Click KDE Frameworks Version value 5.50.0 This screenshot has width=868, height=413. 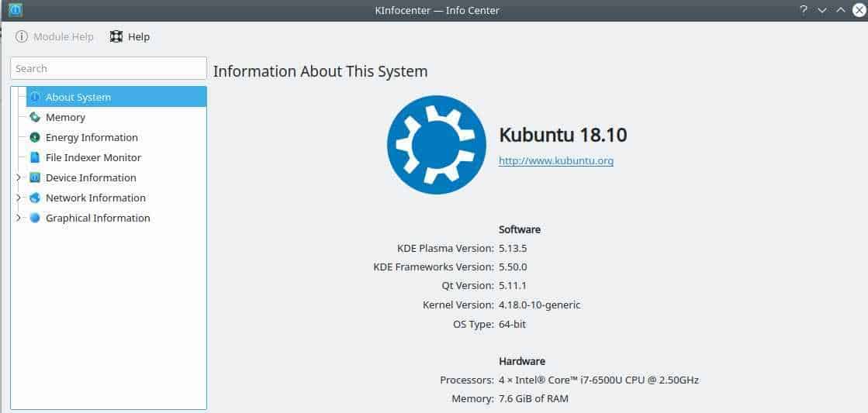tap(513, 267)
